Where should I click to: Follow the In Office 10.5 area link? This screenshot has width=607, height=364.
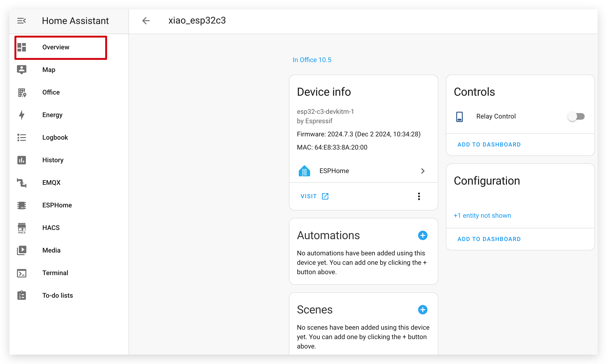[x=312, y=60]
